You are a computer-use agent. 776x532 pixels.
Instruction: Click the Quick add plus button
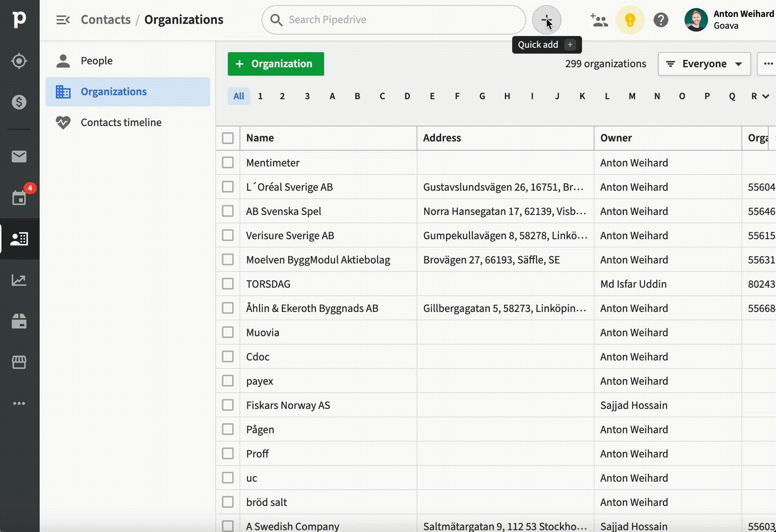[546, 20]
